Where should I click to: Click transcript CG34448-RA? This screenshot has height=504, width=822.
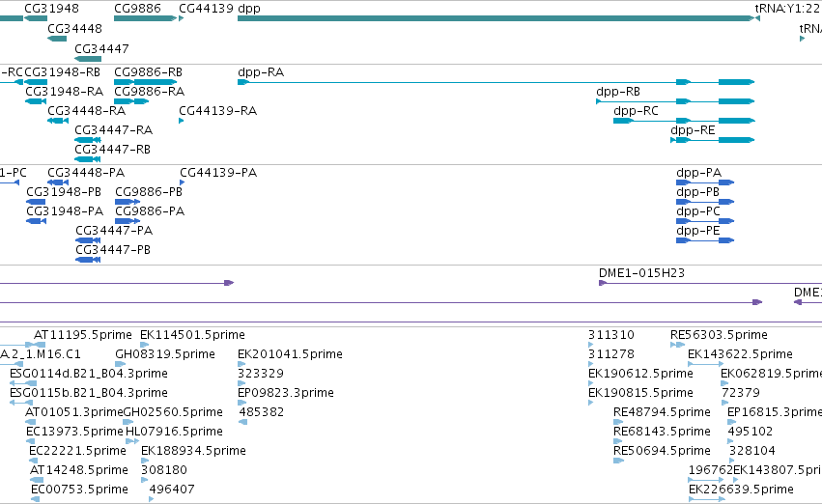tap(58, 121)
